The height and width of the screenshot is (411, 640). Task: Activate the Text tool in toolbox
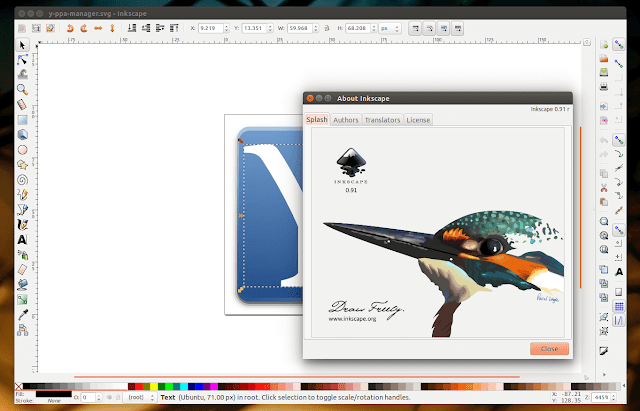coord(22,240)
